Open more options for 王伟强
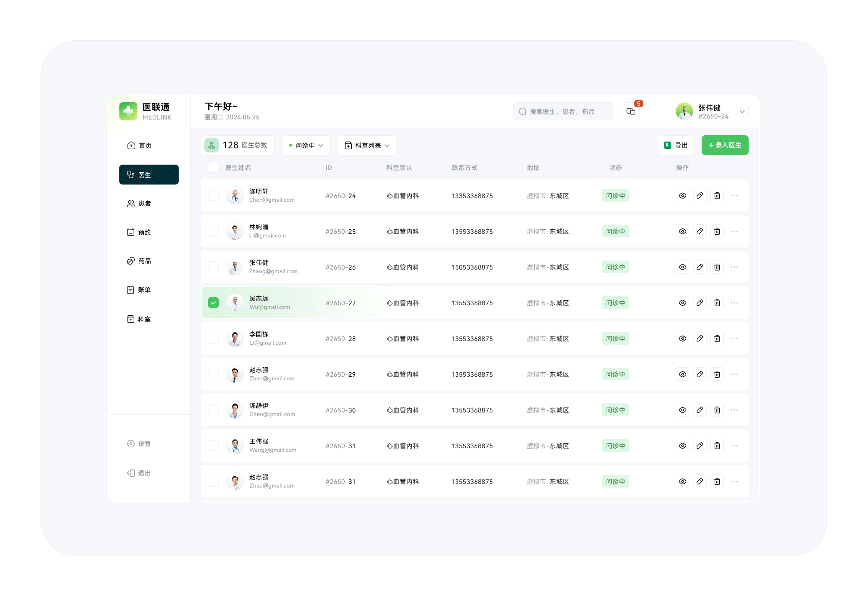 (x=734, y=446)
